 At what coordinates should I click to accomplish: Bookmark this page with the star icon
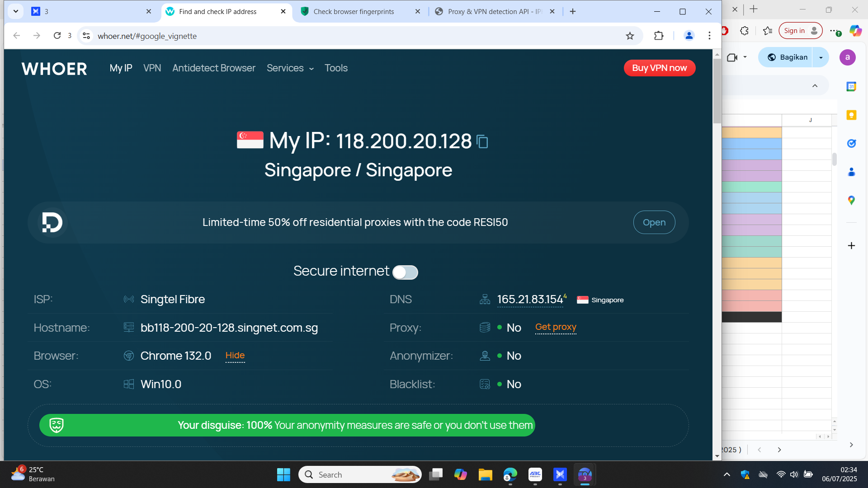click(x=630, y=36)
